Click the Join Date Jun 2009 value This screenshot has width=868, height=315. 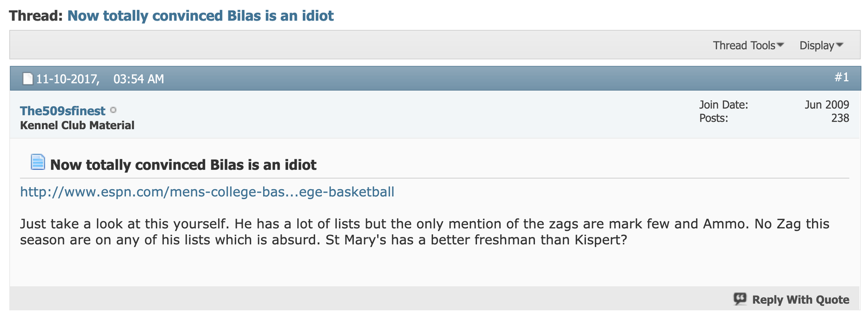(x=827, y=105)
